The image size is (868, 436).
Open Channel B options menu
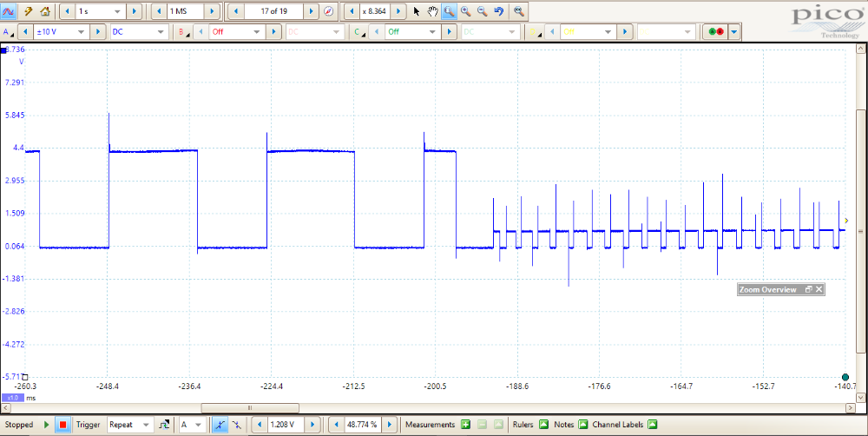point(183,32)
